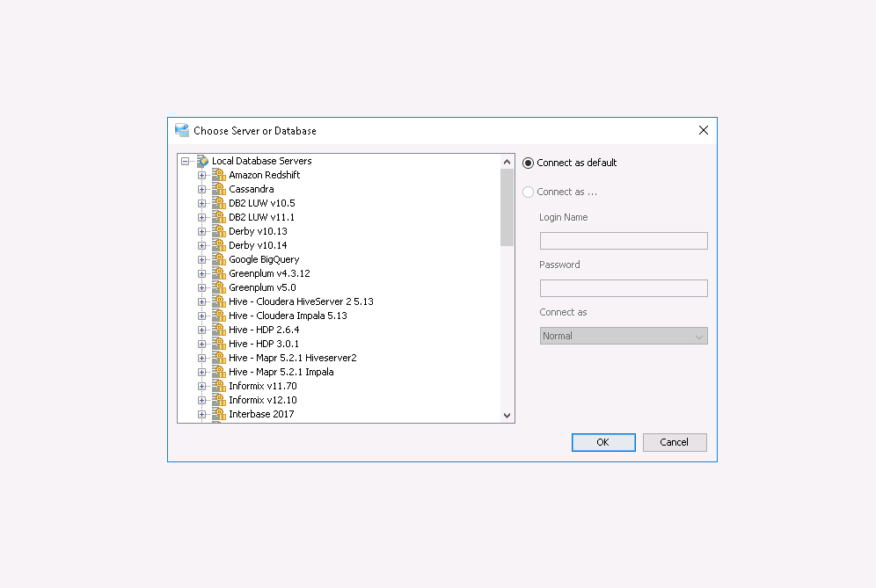Close the Choose Server or Database dialog
876x588 pixels.
point(704,130)
